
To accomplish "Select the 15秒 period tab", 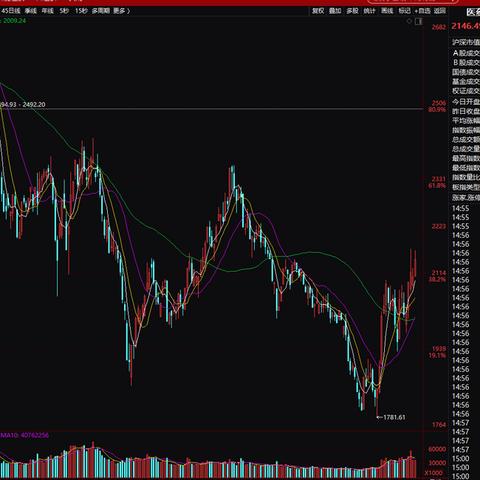I will [81, 11].
